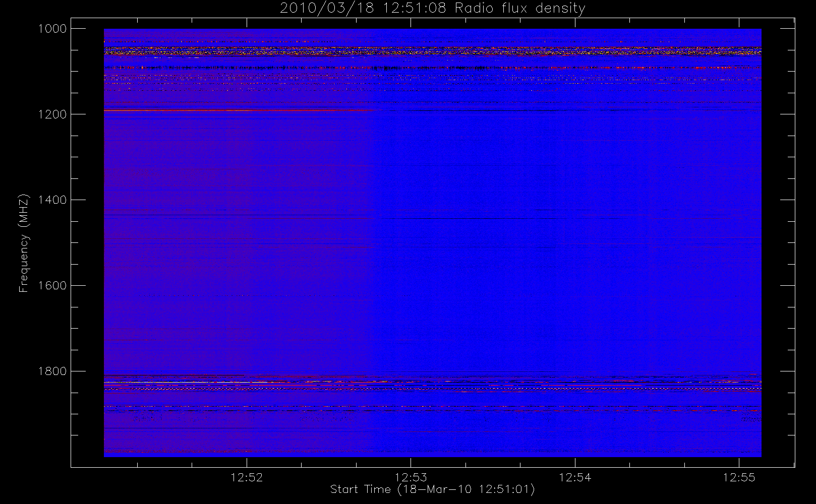Click the plot title '2010/03/18 12:51:08 Radio flux density'
Viewport: 816px width, 504px height.
tap(432, 8)
